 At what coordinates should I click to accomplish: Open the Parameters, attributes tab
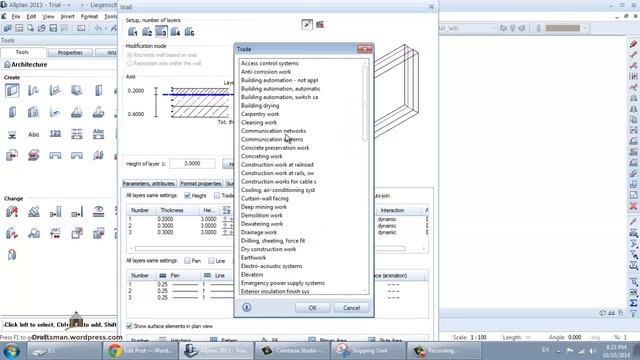point(149,184)
